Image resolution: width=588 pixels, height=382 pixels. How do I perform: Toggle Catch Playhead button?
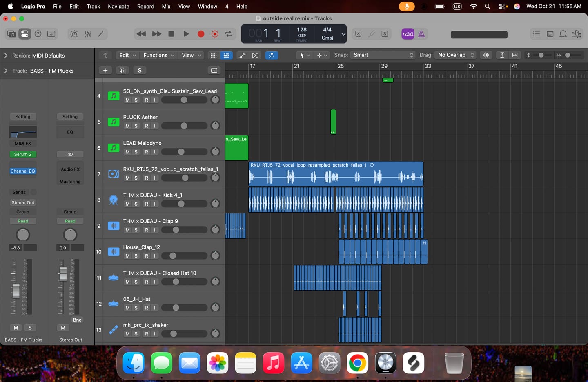(x=272, y=55)
